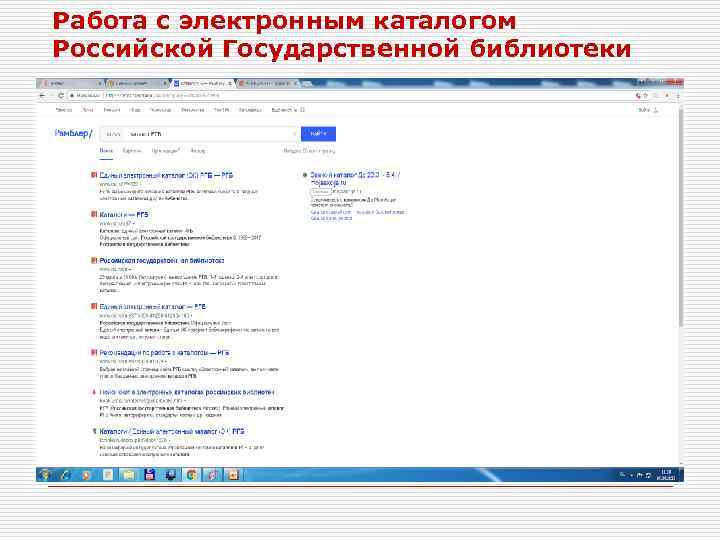
Task: Switch to the second browser tab
Action: [137, 83]
